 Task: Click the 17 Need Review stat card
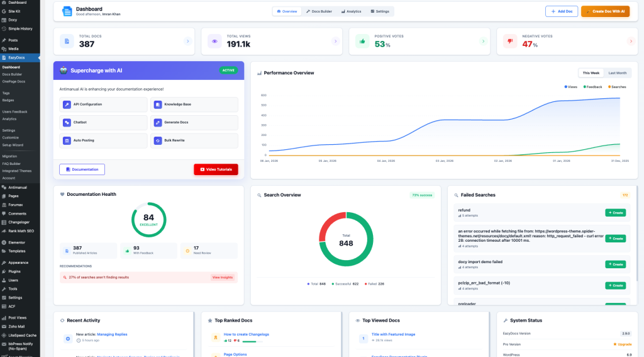click(x=209, y=251)
